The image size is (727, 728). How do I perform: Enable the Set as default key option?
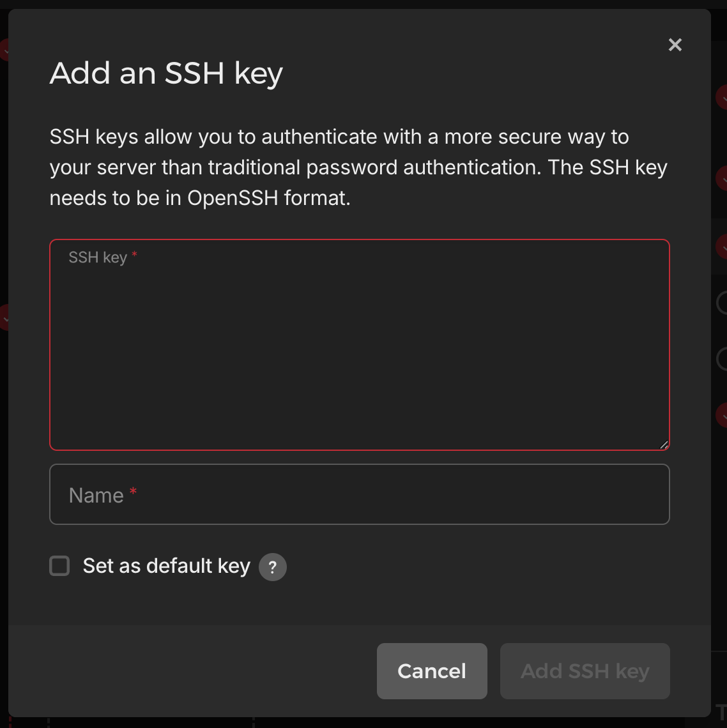point(59,565)
